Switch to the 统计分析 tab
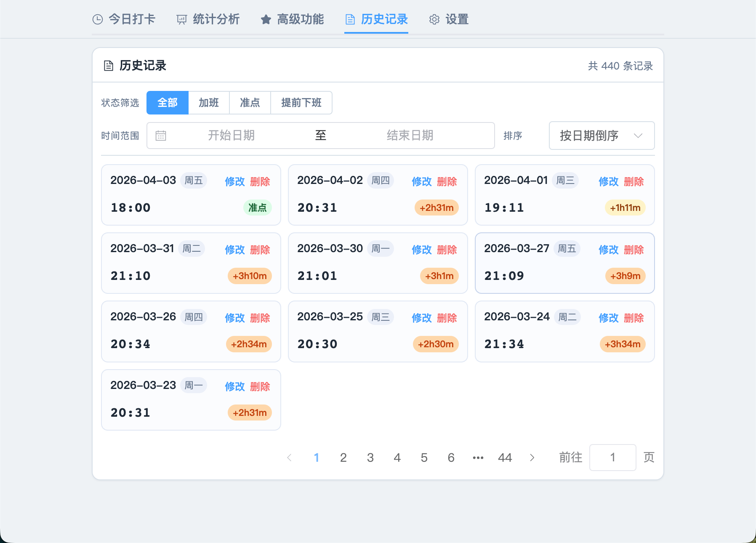Viewport: 756px width, 543px height. point(216,19)
